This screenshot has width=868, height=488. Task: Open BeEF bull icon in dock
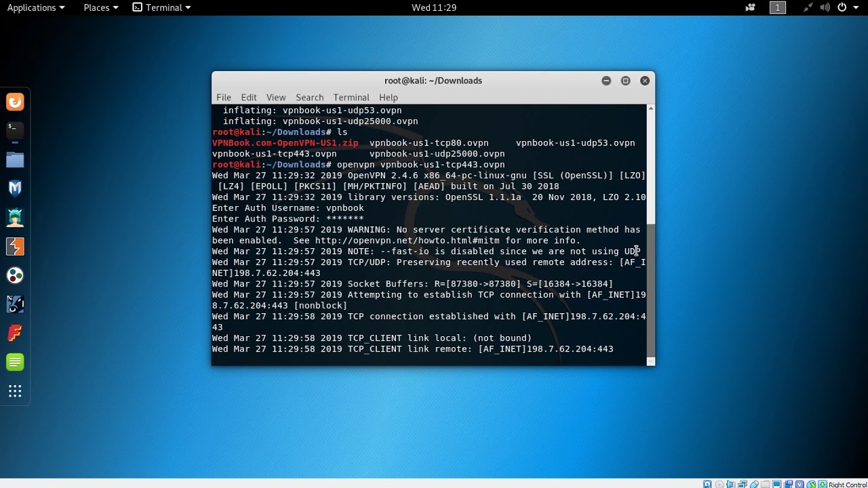[15, 304]
